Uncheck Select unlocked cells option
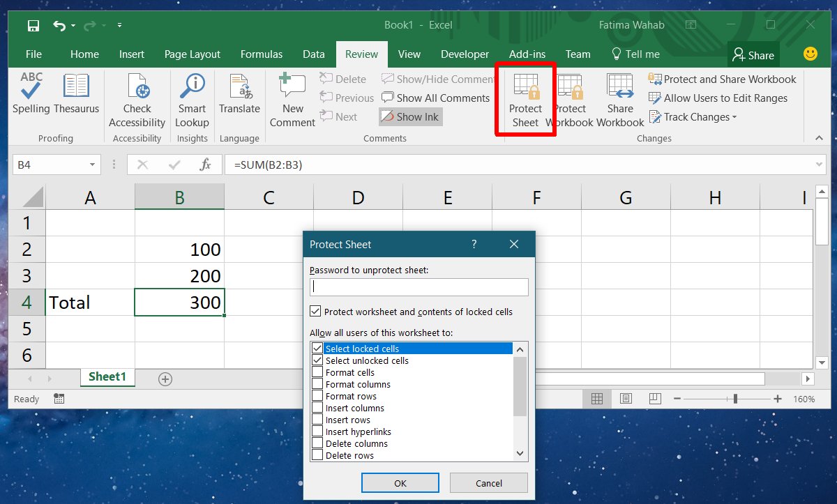 [x=317, y=360]
